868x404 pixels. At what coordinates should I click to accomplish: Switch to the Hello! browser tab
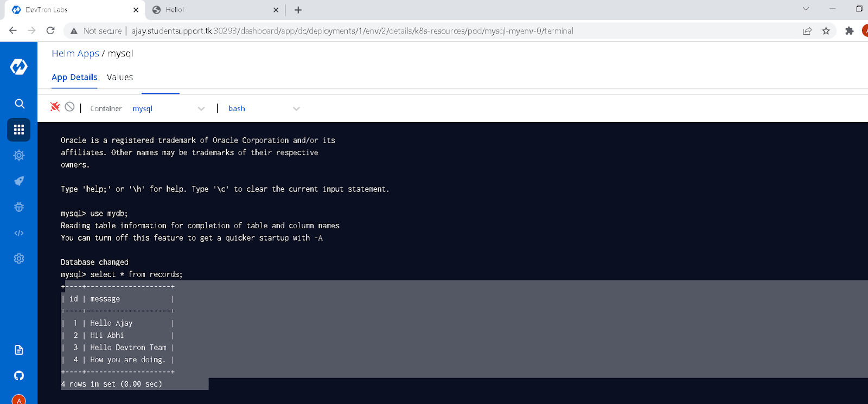[215, 10]
